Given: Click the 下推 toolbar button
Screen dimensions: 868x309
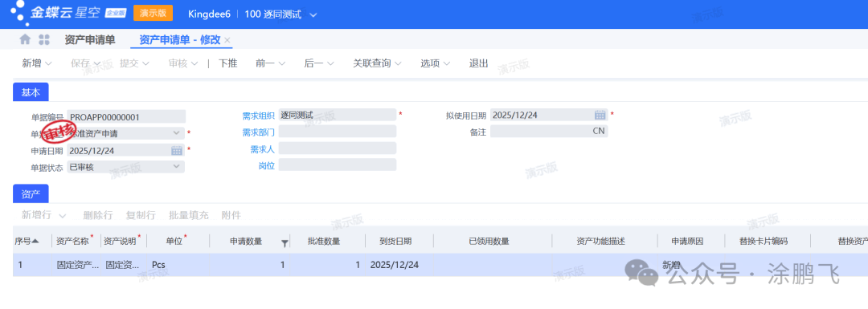Looking at the screenshot, I should pyautogui.click(x=228, y=63).
